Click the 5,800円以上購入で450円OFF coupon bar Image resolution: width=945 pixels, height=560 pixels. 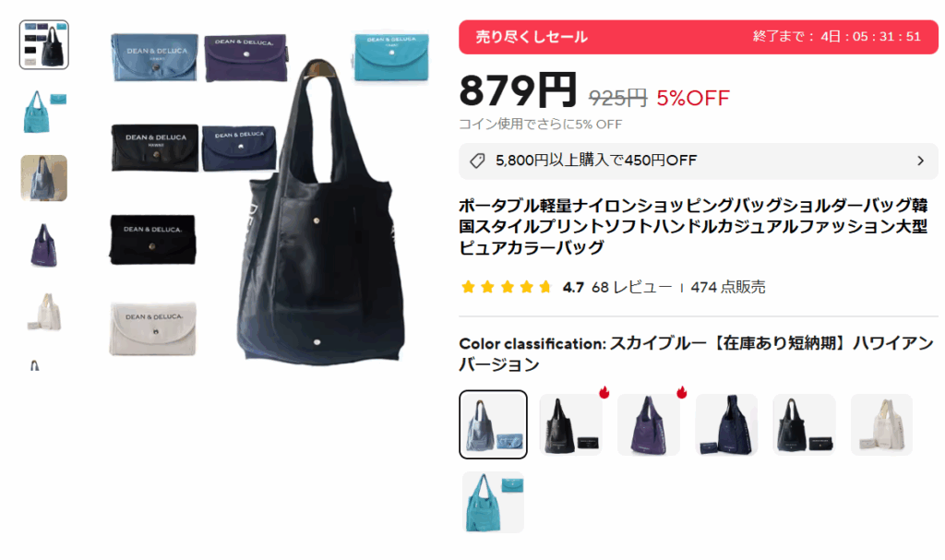(699, 161)
